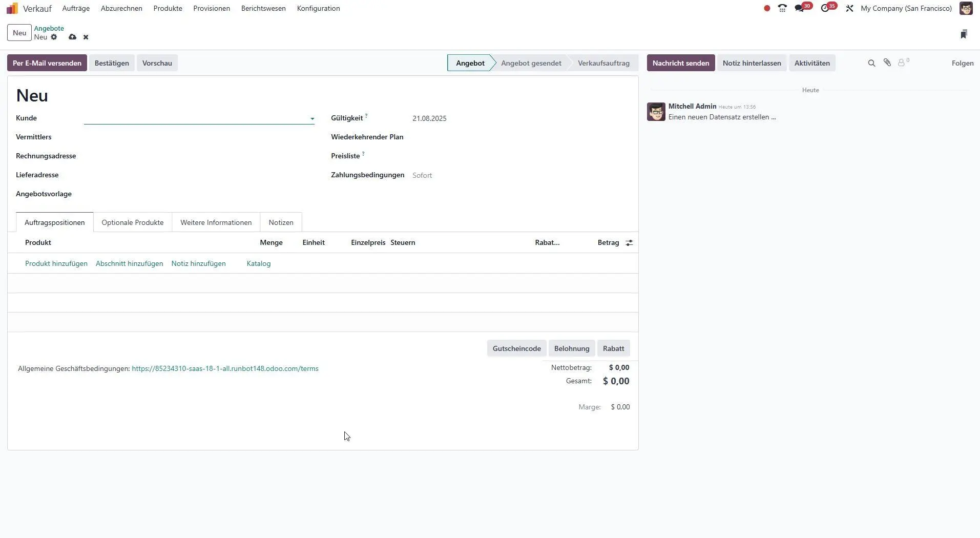Click the wrench debug tools icon
This screenshot has height=538, width=980.
[x=849, y=8]
